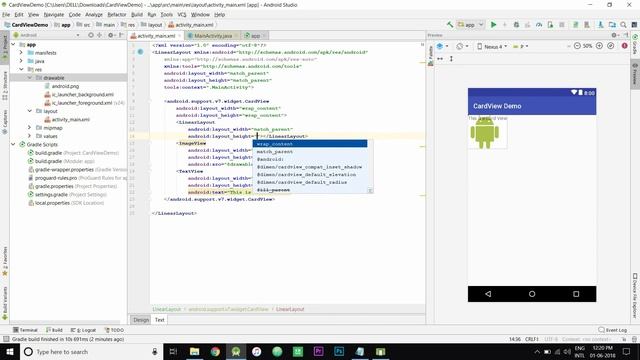The width and height of the screenshot is (640, 360).
Task: Click the Recents button in device preview
Action: click(576, 294)
